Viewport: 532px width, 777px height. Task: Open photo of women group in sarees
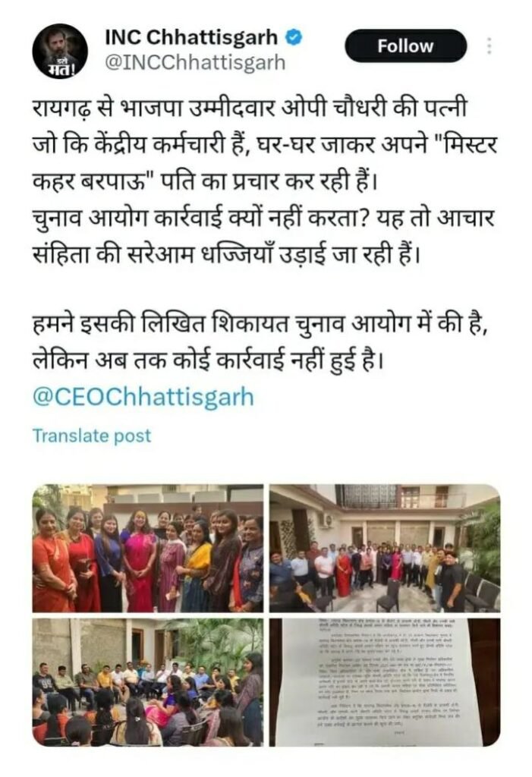point(148,548)
